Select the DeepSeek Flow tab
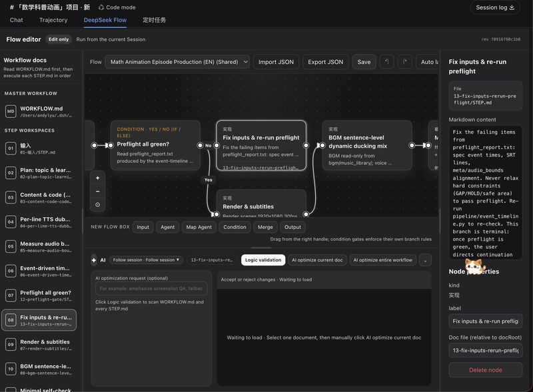Image resolution: width=533 pixels, height=392 pixels. click(x=105, y=20)
